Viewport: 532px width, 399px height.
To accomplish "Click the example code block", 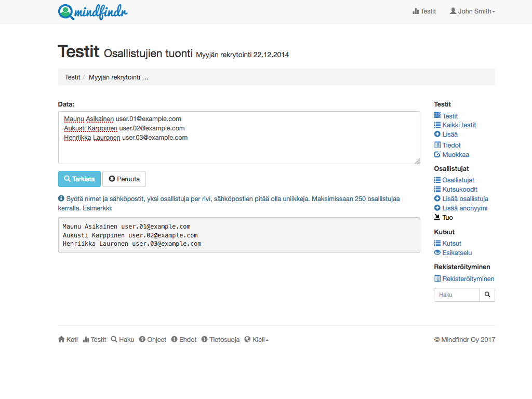I will (239, 235).
